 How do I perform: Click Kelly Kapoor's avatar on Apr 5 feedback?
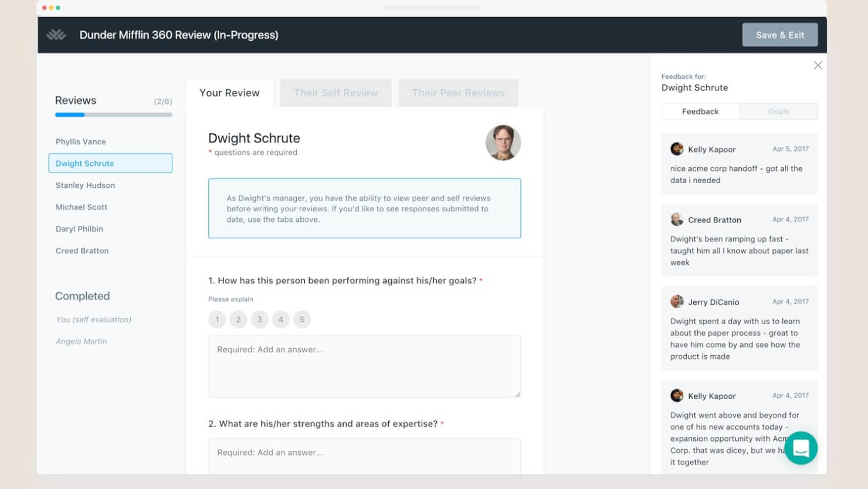pyautogui.click(x=677, y=149)
